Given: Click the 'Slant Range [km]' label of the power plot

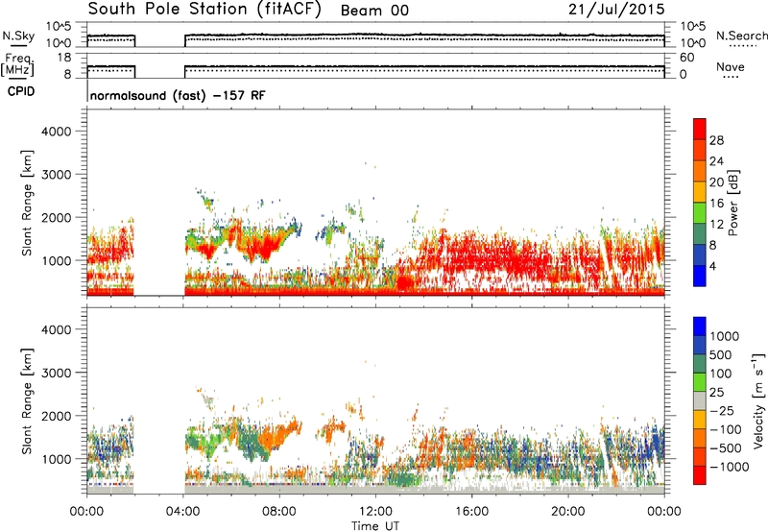Looking at the screenshot, I should [27, 203].
